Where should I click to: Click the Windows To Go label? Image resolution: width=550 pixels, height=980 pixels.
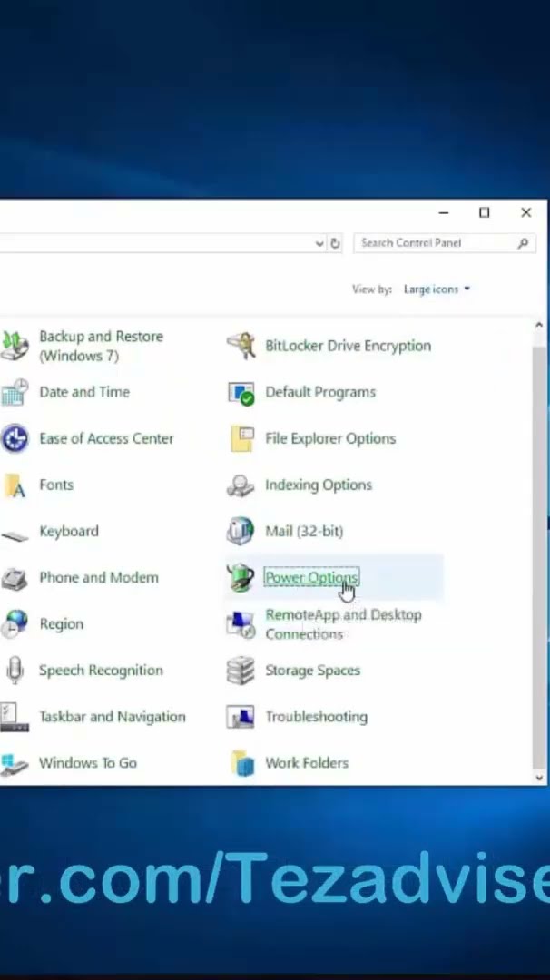(x=87, y=762)
